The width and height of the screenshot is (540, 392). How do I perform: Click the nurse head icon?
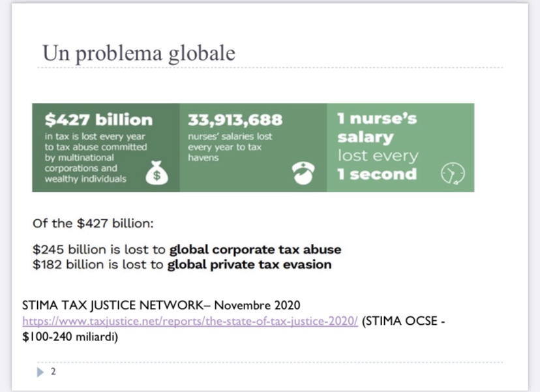click(303, 173)
